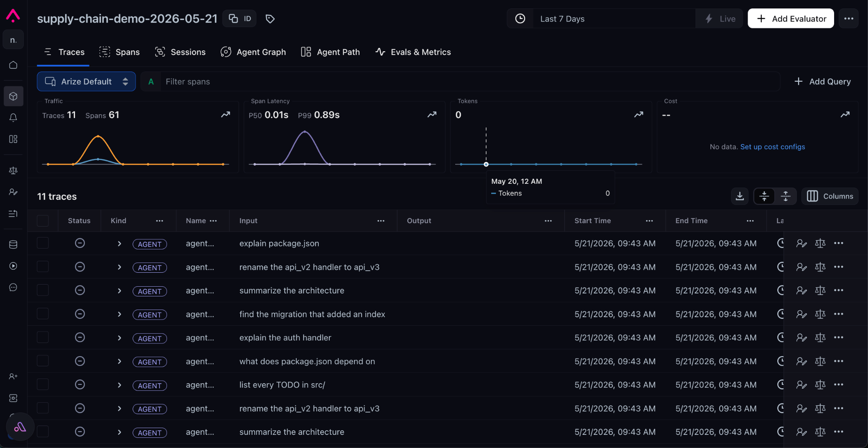Open the alerts bell icon in sidebar
This screenshot has height=448, width=868.
13,118
